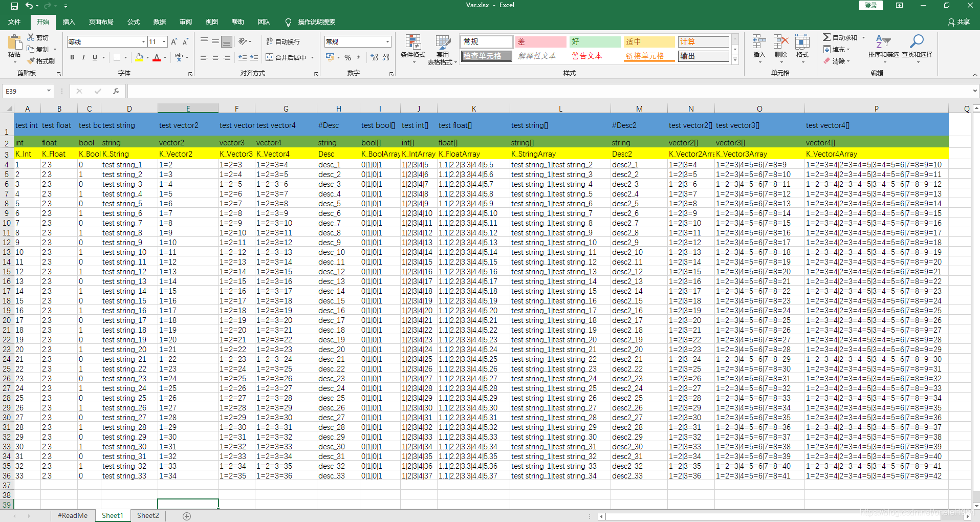The width and height of the screenshot is (980, 522).
Task: Click the Percent Style icon
Action: coord(348,57)
